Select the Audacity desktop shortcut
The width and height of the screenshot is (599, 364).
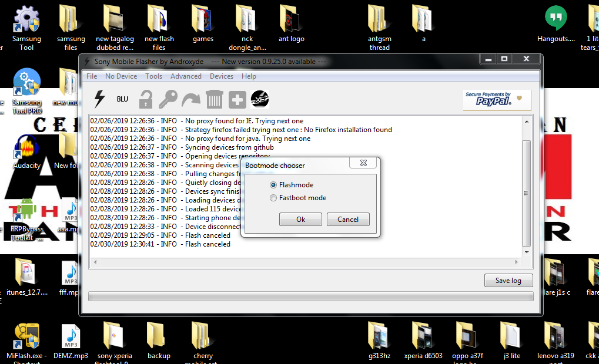(x=26, y=152)
